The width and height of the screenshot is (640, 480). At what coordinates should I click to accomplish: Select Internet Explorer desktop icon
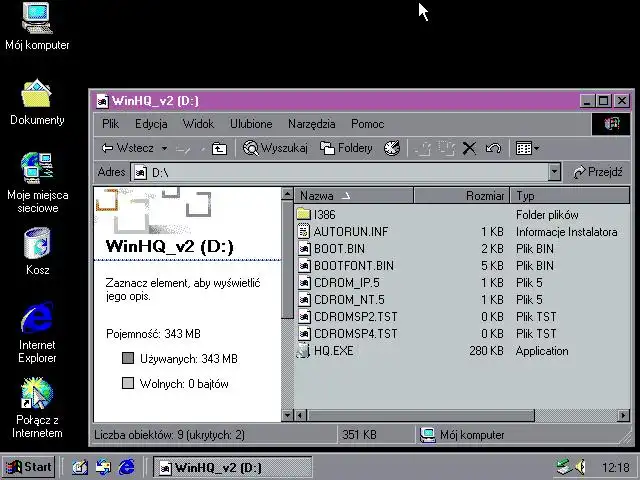click(37, 333)
